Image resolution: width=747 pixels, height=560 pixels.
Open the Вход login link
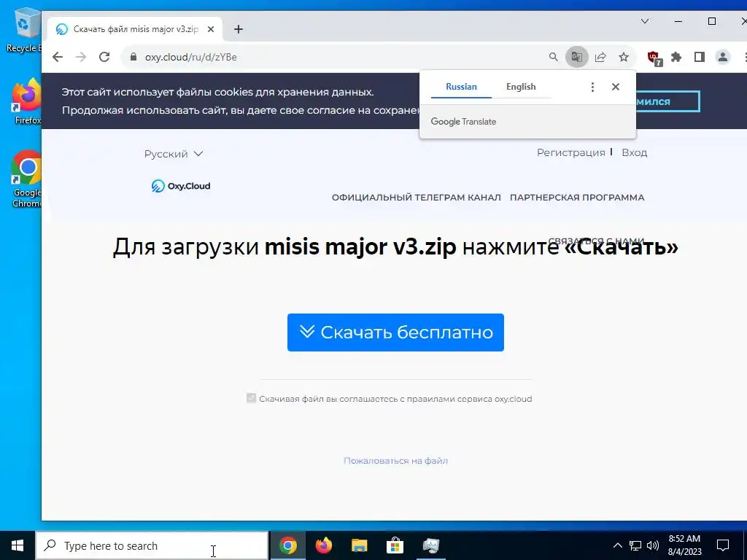[634, 152]
